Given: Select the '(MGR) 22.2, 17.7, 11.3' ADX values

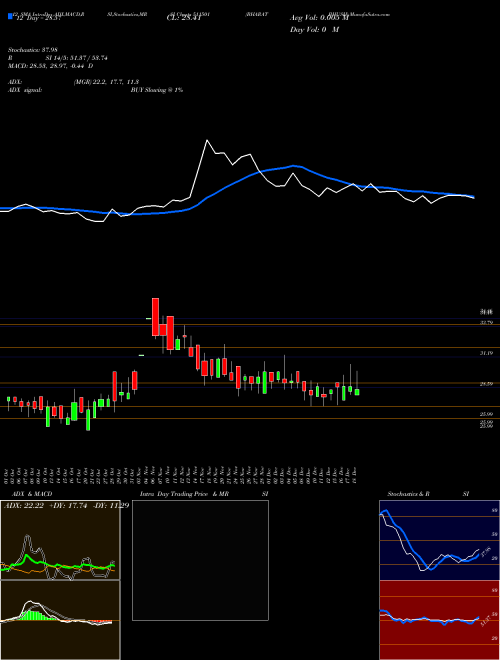Looking at the screenshot, I should coord(106,82).
